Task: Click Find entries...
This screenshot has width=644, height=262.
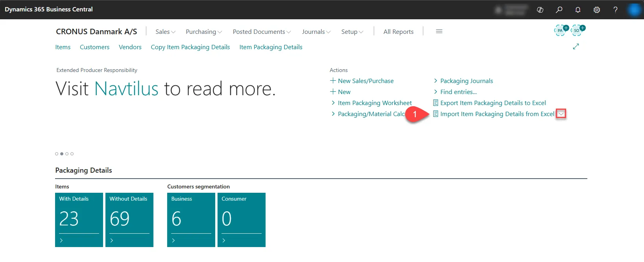Action: click(x=455, y=92)
